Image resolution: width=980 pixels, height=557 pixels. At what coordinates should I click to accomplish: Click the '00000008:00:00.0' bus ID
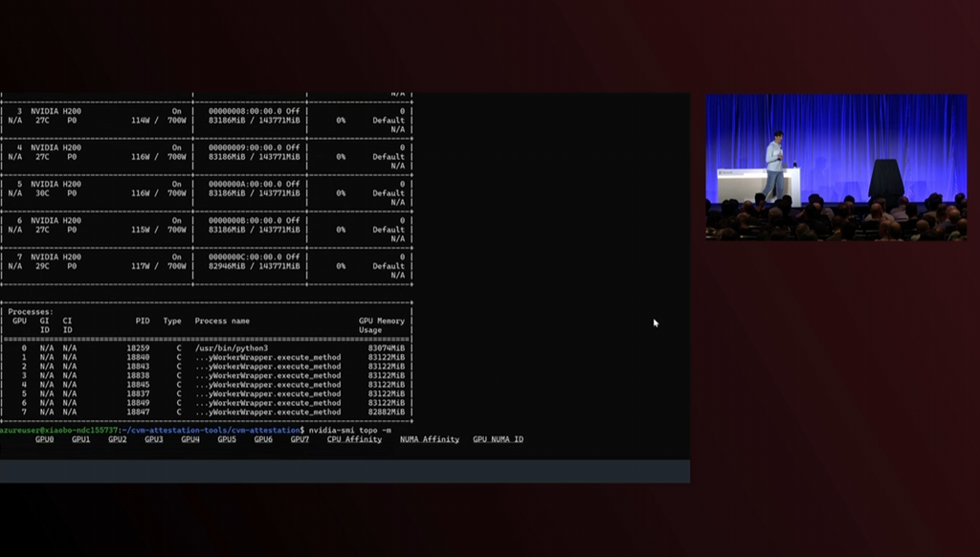click(245, 111)
